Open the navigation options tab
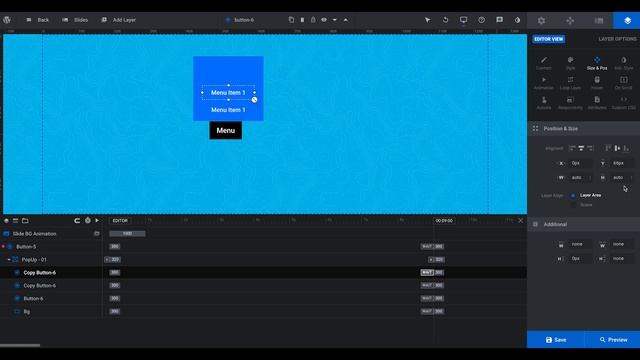 click(570, 20)
